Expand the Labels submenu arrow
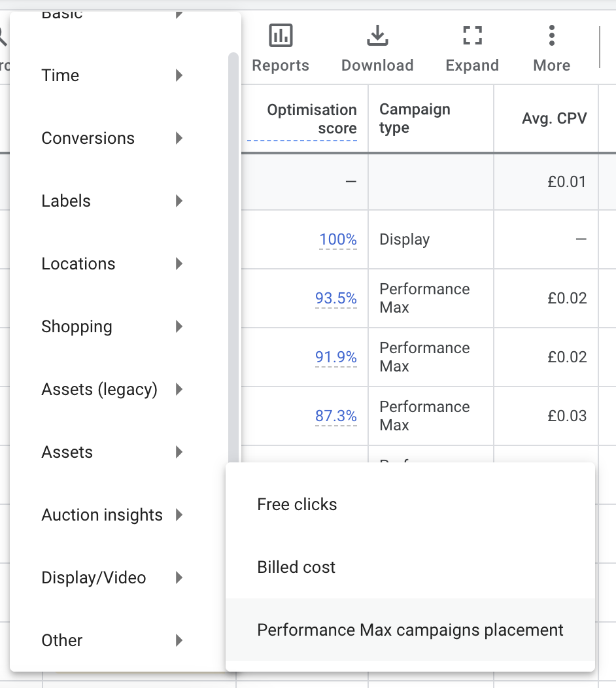The height and width of the screenshot is (688, 616). point(179,201)
